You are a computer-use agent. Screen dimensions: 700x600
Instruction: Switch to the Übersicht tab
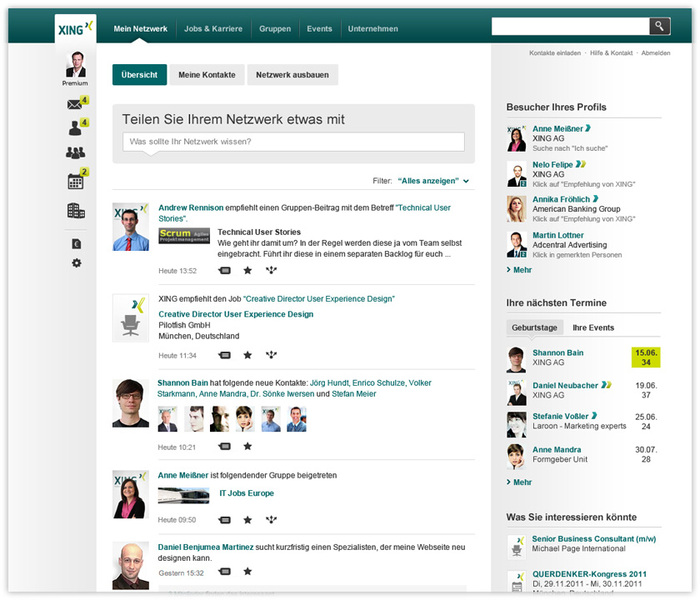click(x=140, y=74)
